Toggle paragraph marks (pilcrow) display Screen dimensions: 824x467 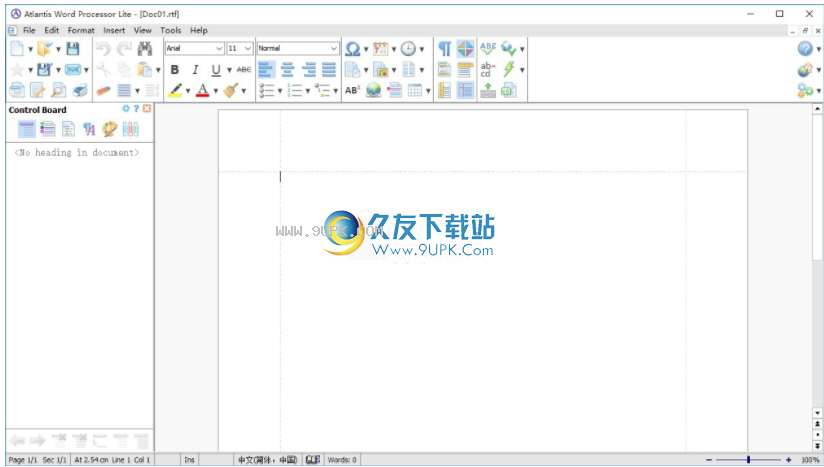point(445,49)
